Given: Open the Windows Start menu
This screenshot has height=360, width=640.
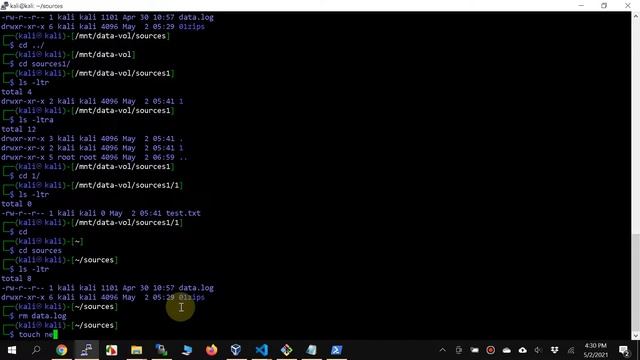Looking at the screenshot, I should tap(12, 350).
